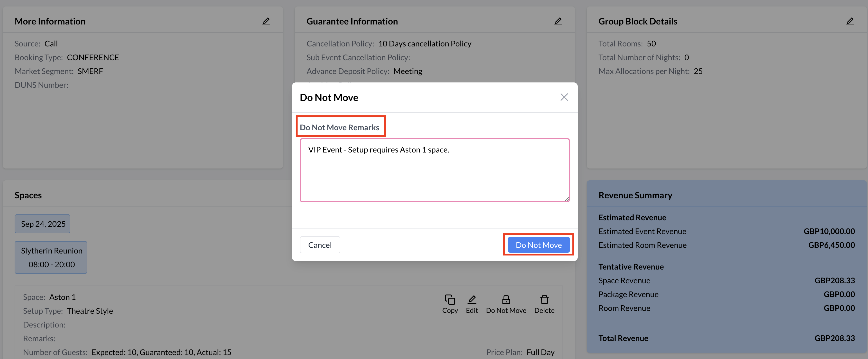
Task: Click the Do Not Move Remarks label
Action: [x=339, y=127]
